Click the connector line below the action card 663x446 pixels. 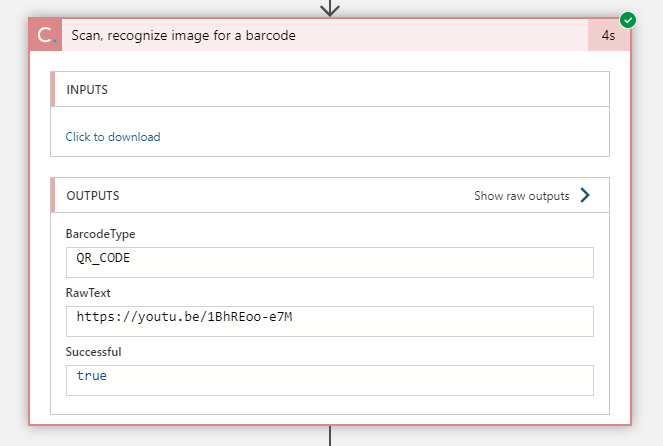[330, 436]
